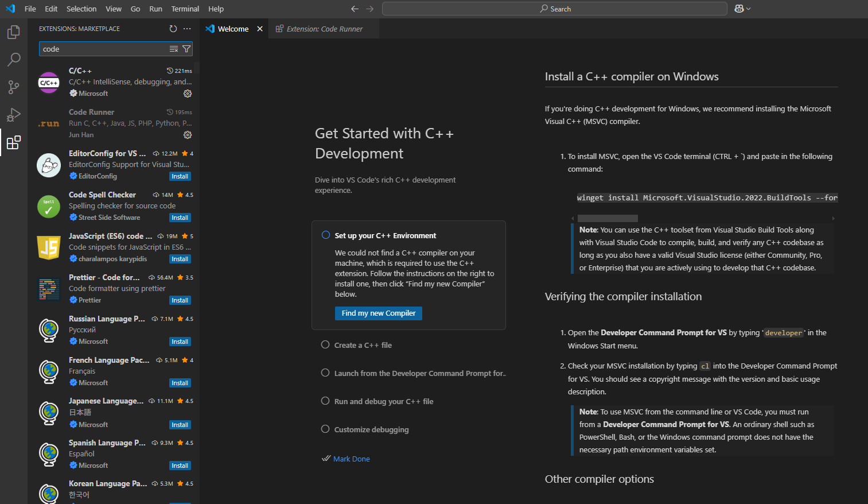Screen dimensions: 868x504
Task: Click the French Language Pack globe icon
Action: [49, 372]
